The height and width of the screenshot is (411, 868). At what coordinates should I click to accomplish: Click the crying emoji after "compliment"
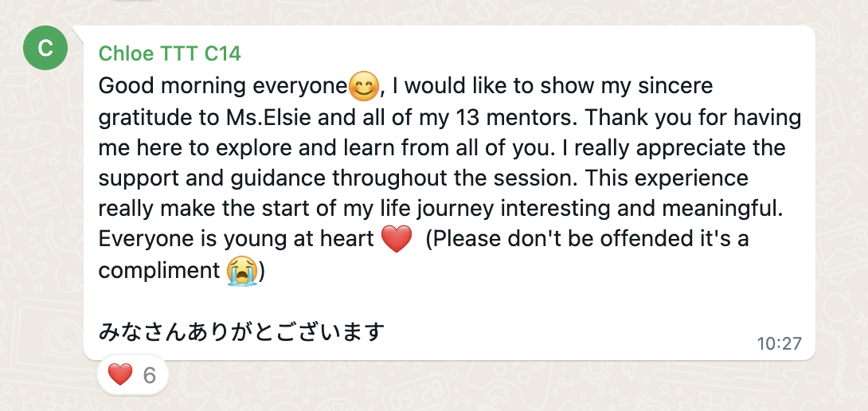(x=239, y=271)
